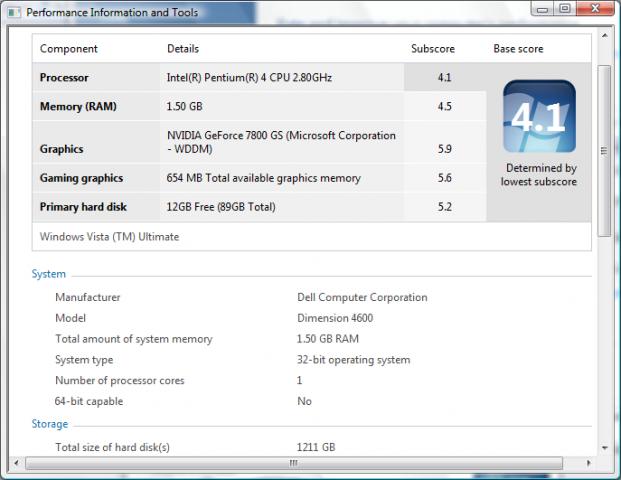Viewport: 621px width, 480px height.
Task: Click the Manufacturer label
Action: [88, 297]
